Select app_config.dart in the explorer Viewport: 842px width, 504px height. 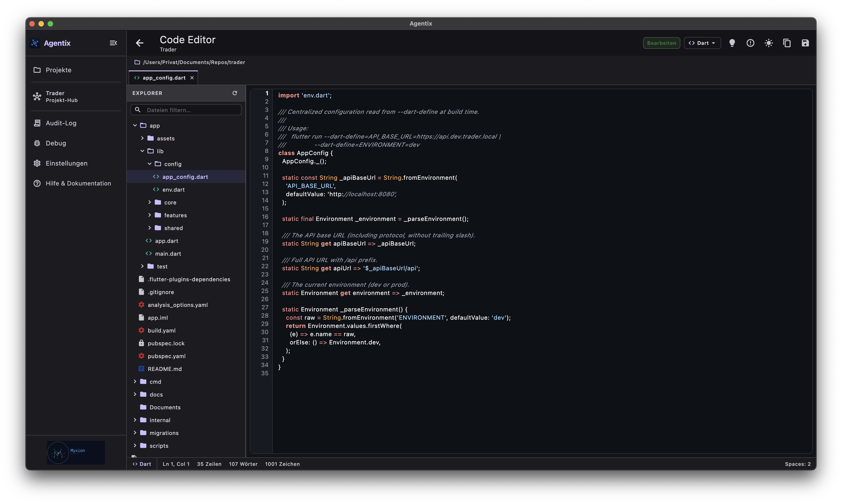(186, 177)
